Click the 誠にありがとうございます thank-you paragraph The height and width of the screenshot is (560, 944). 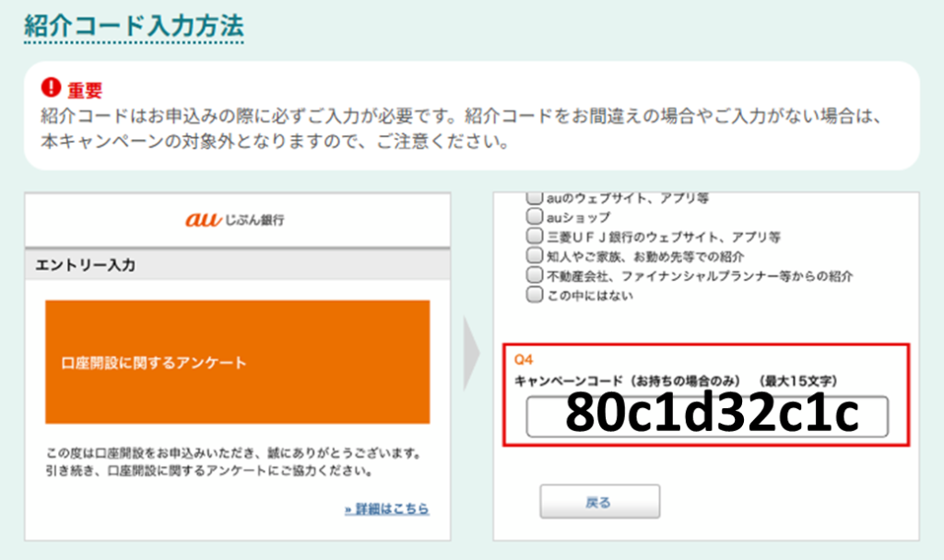233,462
